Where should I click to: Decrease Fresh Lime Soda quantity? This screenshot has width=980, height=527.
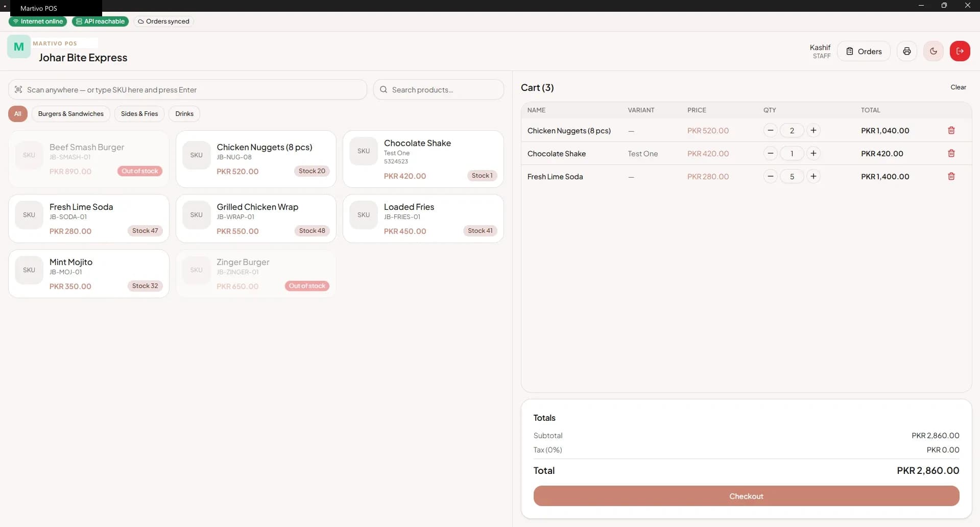pos(770,177)
